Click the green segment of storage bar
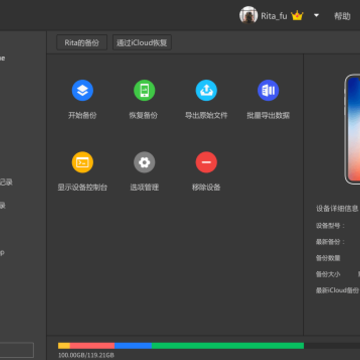This screenshot has height=360, width=360. tap(228, 346)
